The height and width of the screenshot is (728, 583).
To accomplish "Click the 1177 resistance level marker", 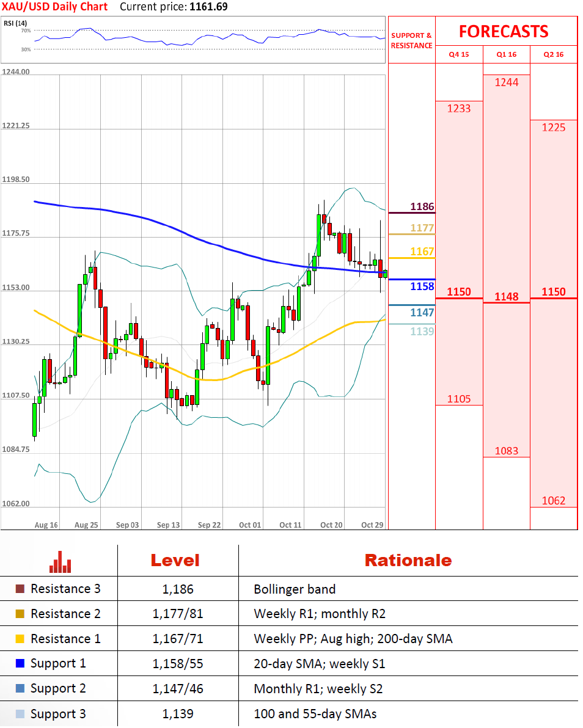I will (x=422, y=228).
